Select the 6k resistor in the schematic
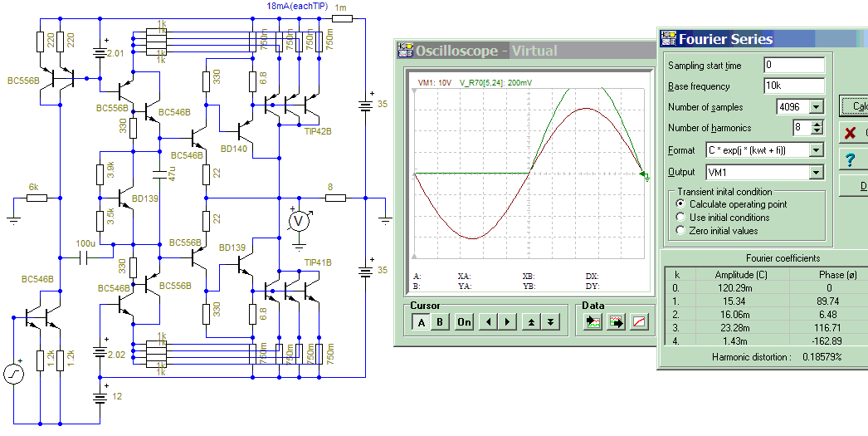 (x=37, y=198)
